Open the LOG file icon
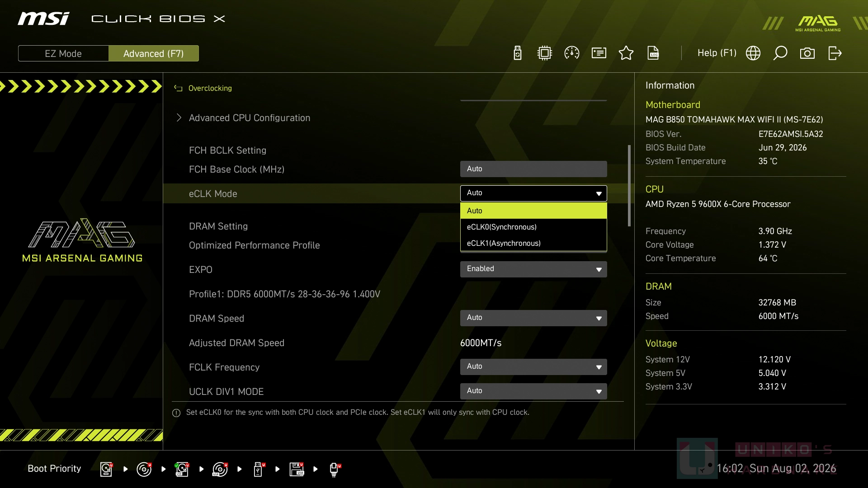868x488 pixels. 653,53
